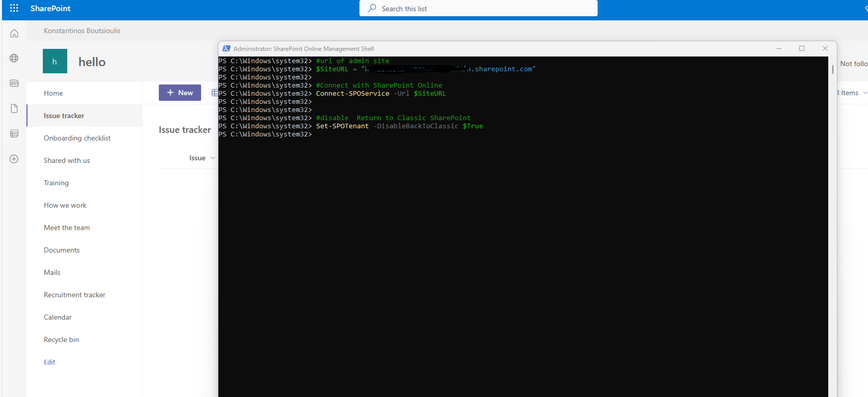
Task: Click the SharePoint home icon in left rail
Action: (x=14, y=34)
